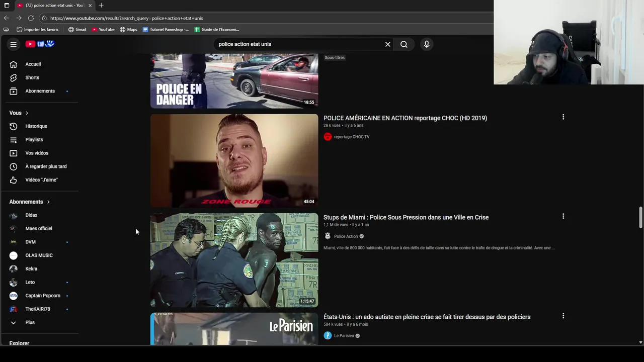
Task: Open options menu for Stups de Miami
Action: pos(563,216)
